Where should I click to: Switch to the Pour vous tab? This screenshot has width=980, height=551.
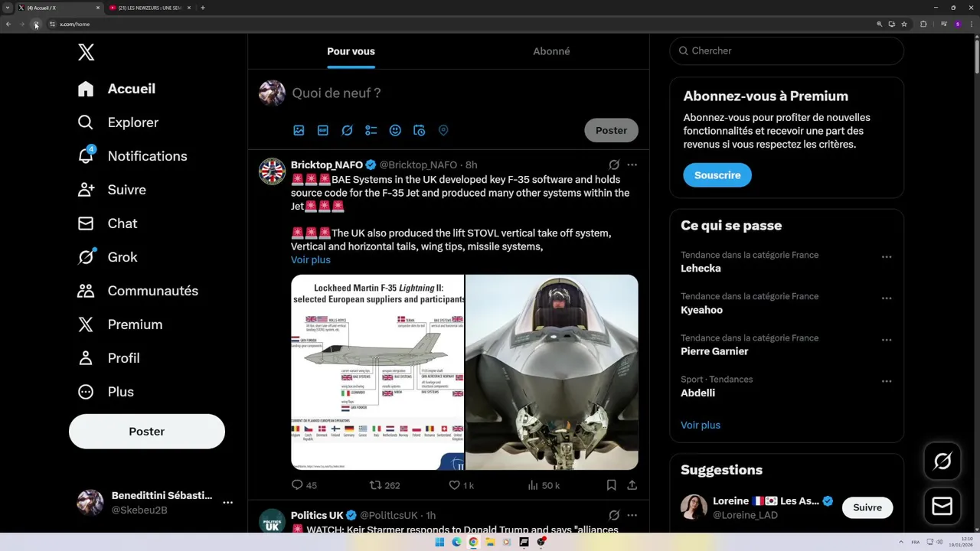351,51
